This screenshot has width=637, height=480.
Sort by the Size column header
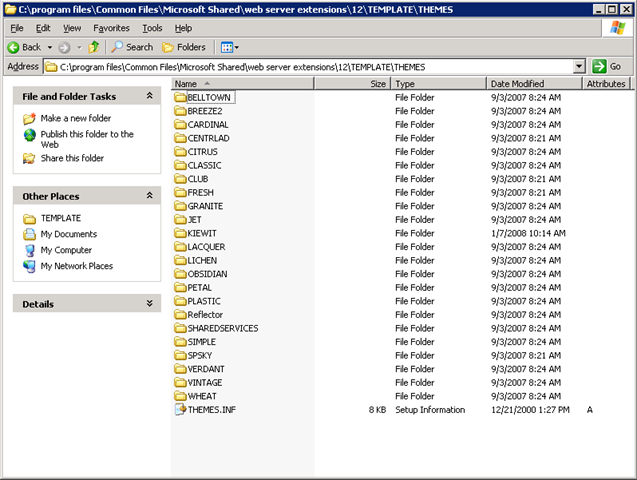(x=352, y=84)
